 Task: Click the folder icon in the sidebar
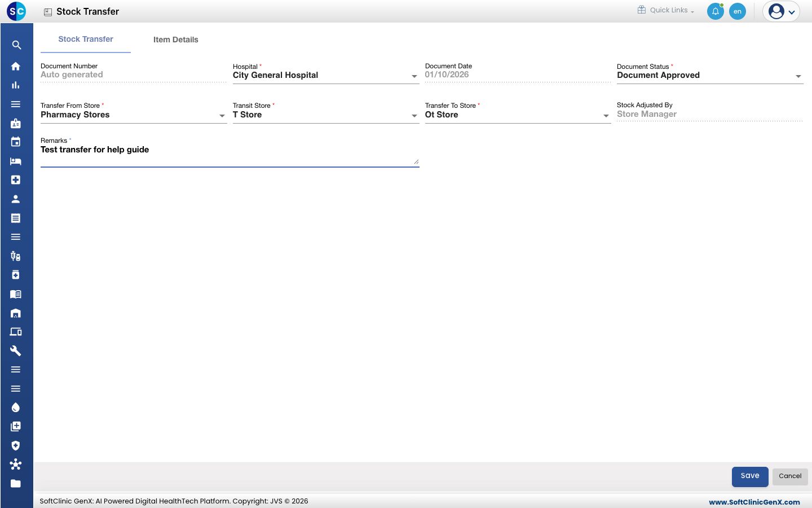click(x=16, y=483)
